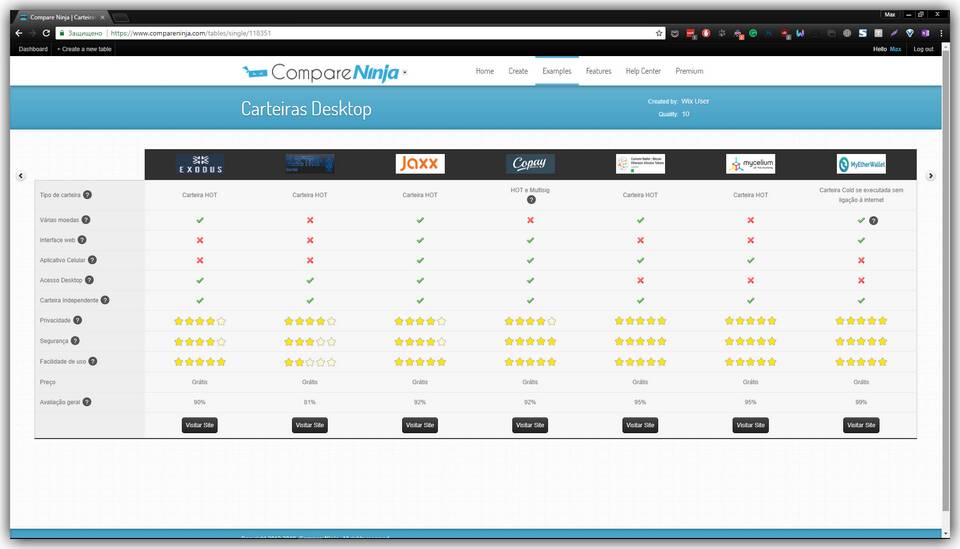Open the Max user profile link

(x=895, y=49)
